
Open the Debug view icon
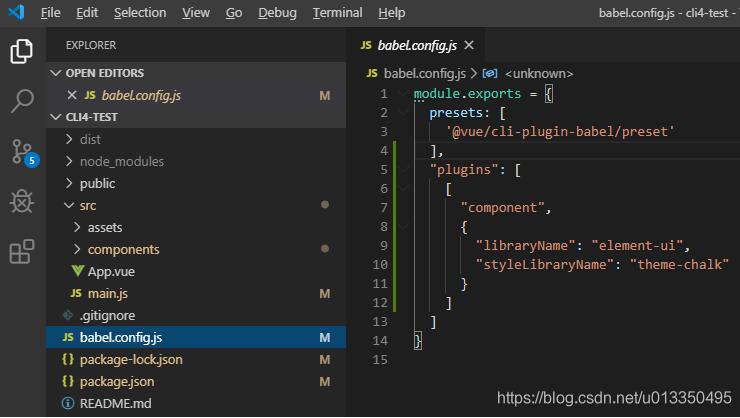[22, 201]
